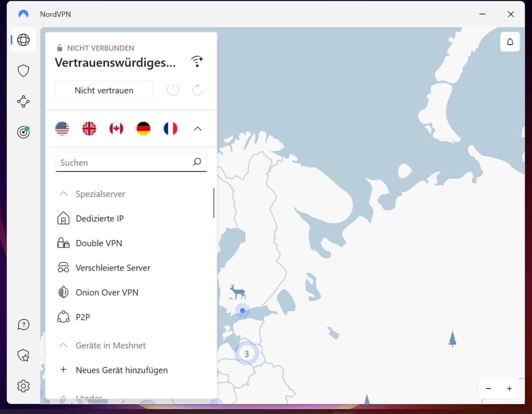Zoom in the map with plus
Viewport: 532px width, 414px height.
(x=509, y=389)
